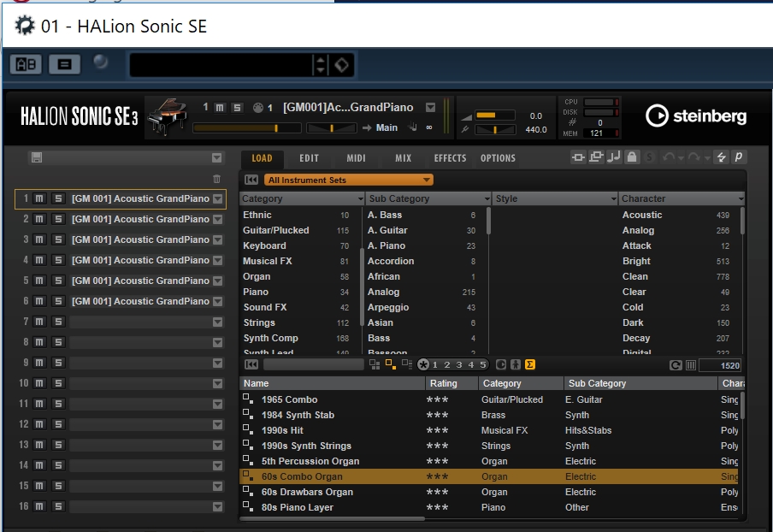Image resolution: width=773 pixels, height=532 pixels.
Task: Open the plugin preset browser diamond icon
Action: (342, 65)
